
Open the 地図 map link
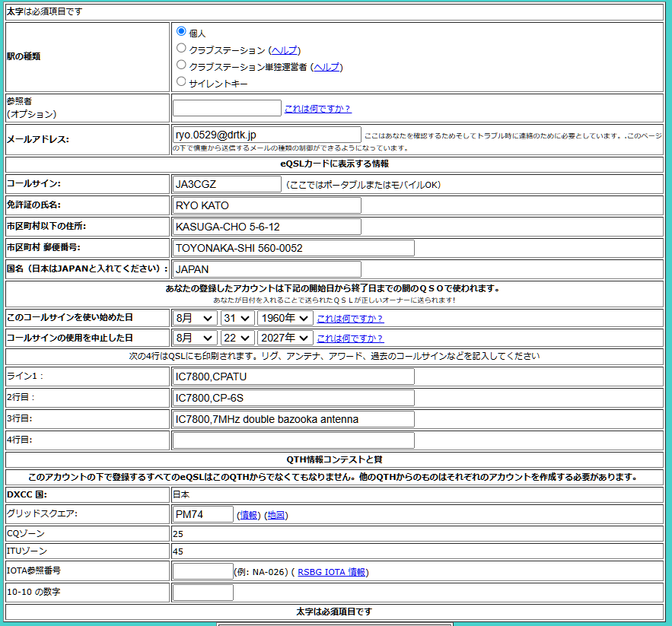point(275,516)
